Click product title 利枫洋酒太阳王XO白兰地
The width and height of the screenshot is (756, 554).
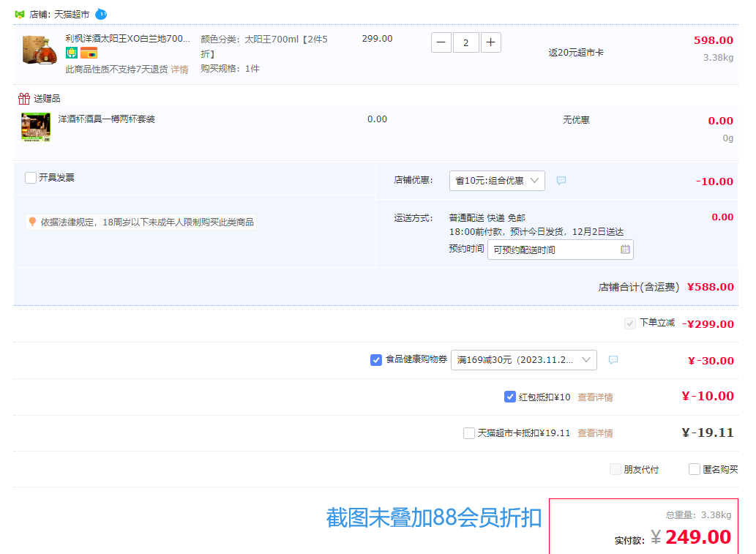click(128, 39)
